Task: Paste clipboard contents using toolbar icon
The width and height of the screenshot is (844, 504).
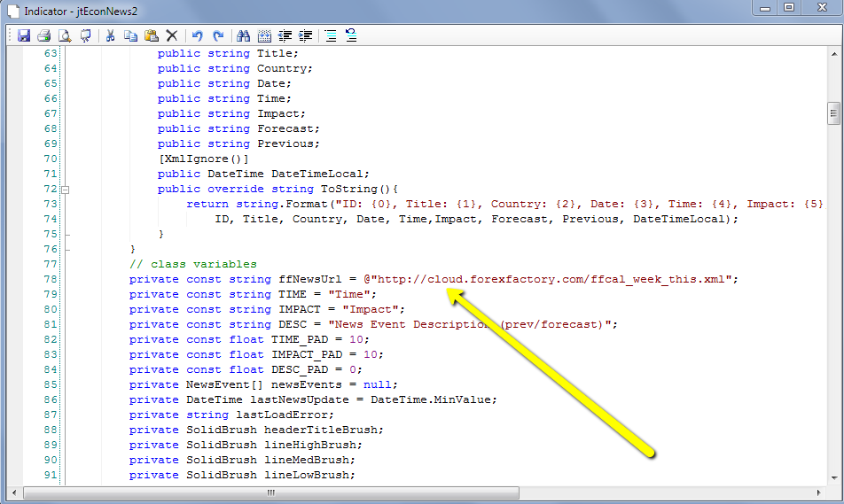Action: pyautogui.click(x=152, y=35)
